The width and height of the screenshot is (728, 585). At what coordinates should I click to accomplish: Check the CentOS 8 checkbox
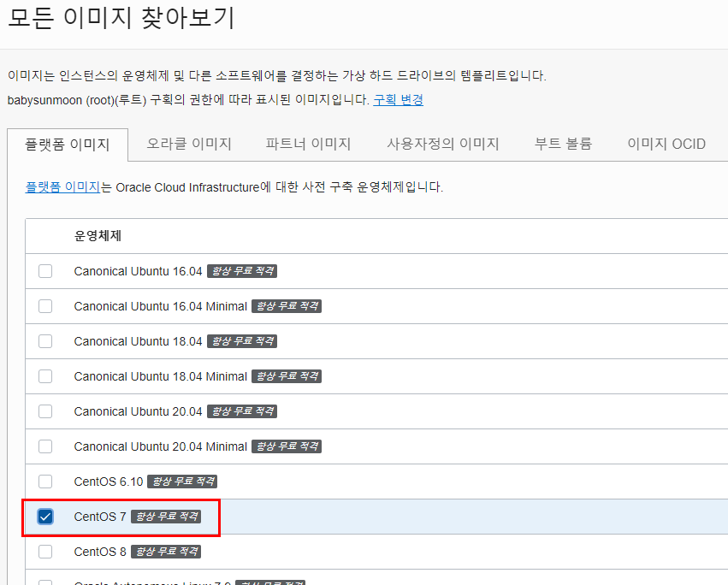45,552
